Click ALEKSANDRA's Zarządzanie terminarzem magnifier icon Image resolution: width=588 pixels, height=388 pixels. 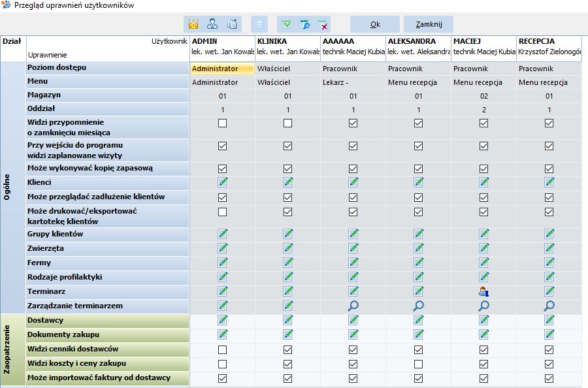click(x=419, y=306)
